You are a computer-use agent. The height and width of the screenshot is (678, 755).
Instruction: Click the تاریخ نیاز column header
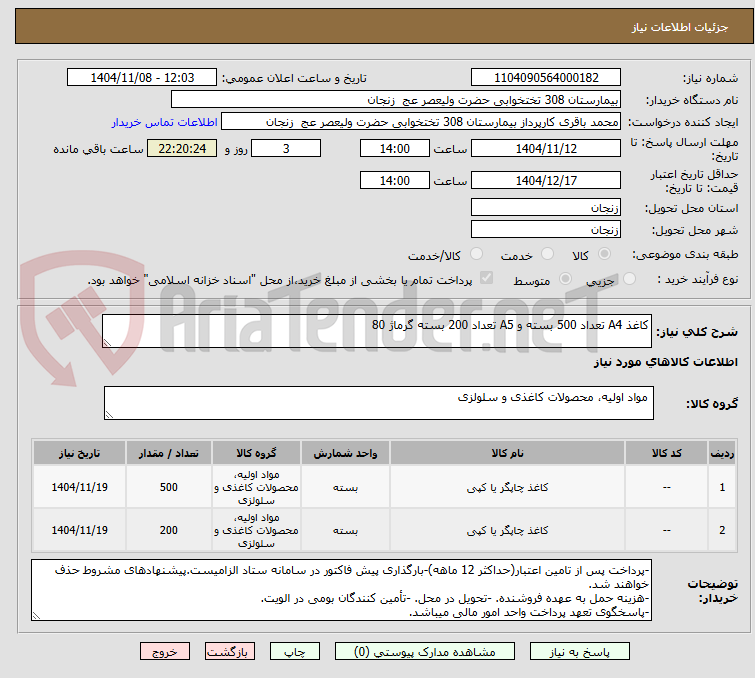point(79,453)
